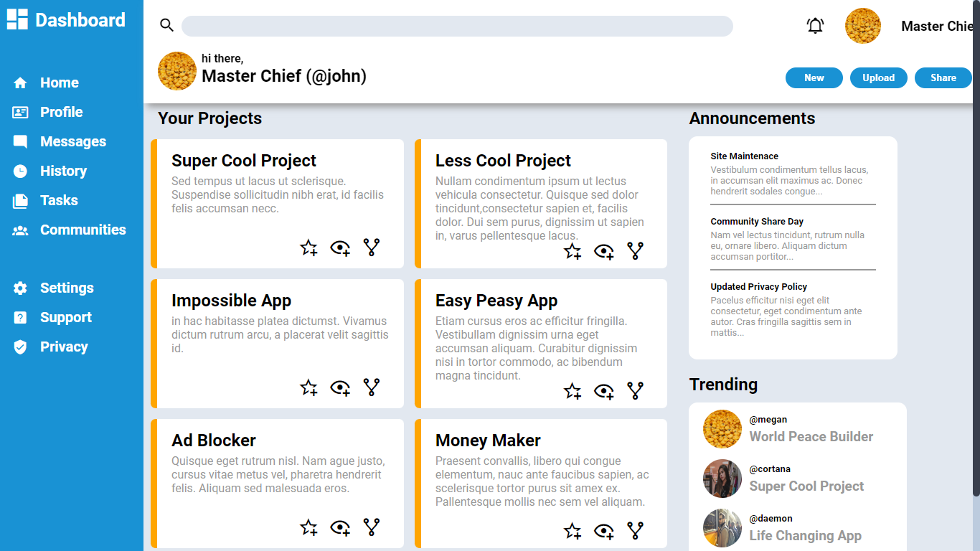The height and width of the screenshot is (551, 980).
Task: Go to Settings in the sidebar
Action: (x=67, y=288)
